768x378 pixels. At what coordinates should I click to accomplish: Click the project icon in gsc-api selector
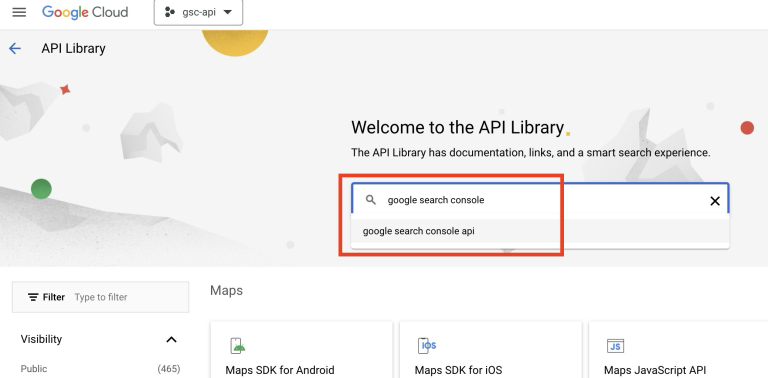coord(170,12)
